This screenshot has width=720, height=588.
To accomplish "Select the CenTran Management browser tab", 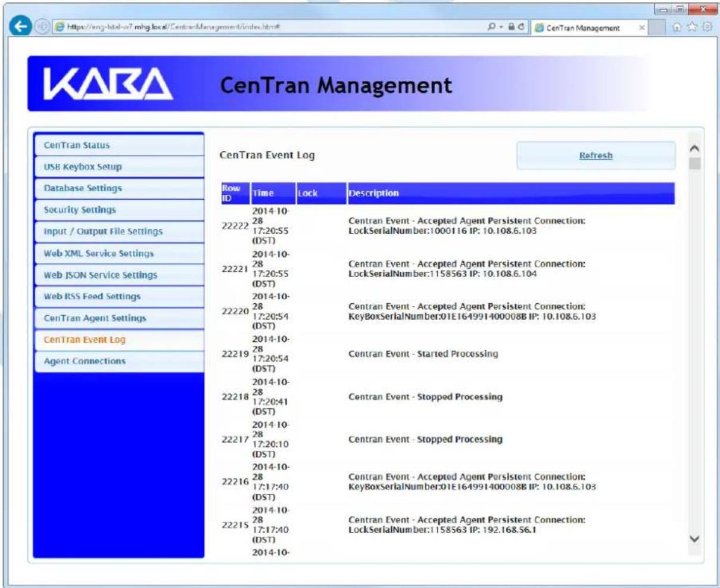I will click(588, 28).
